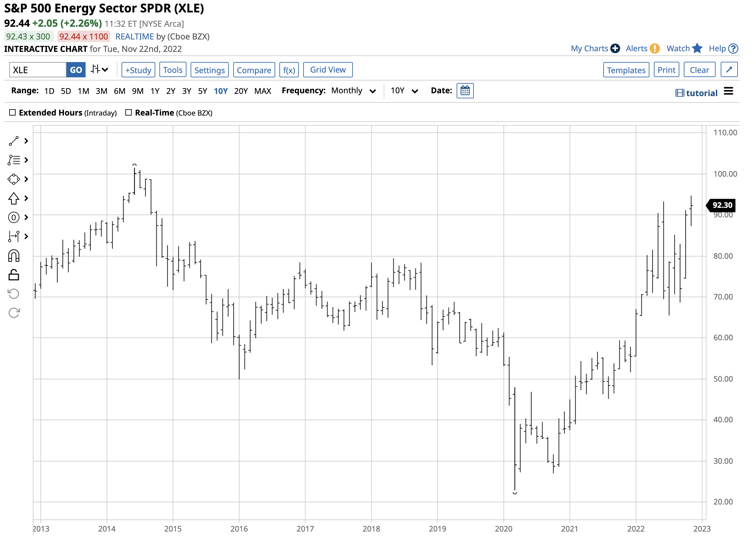Select the 3Y range

(187, 91)
